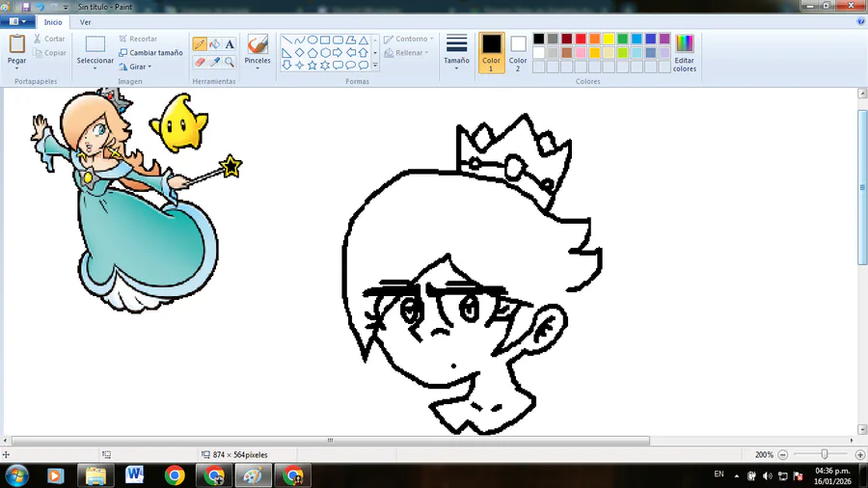The image size is (868, 488).
Task: Choose the Rounded rectangle shape
Action: point(338,40)
